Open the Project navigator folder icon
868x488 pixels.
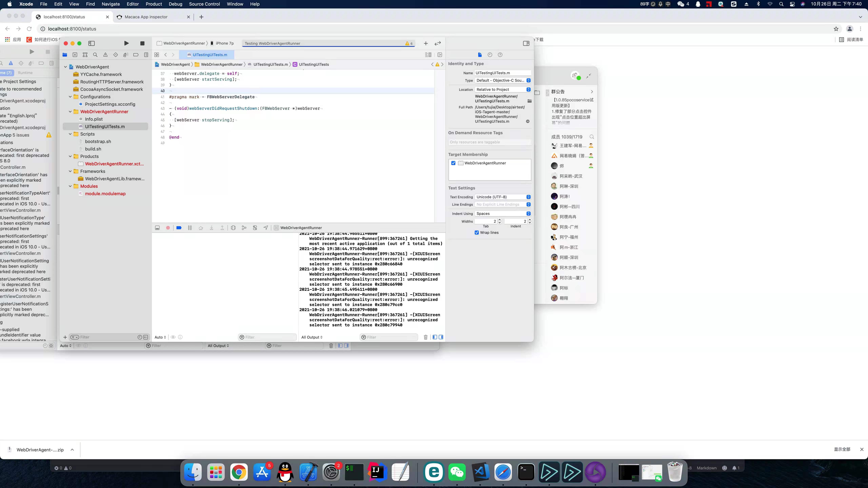[x=65, y=55]
